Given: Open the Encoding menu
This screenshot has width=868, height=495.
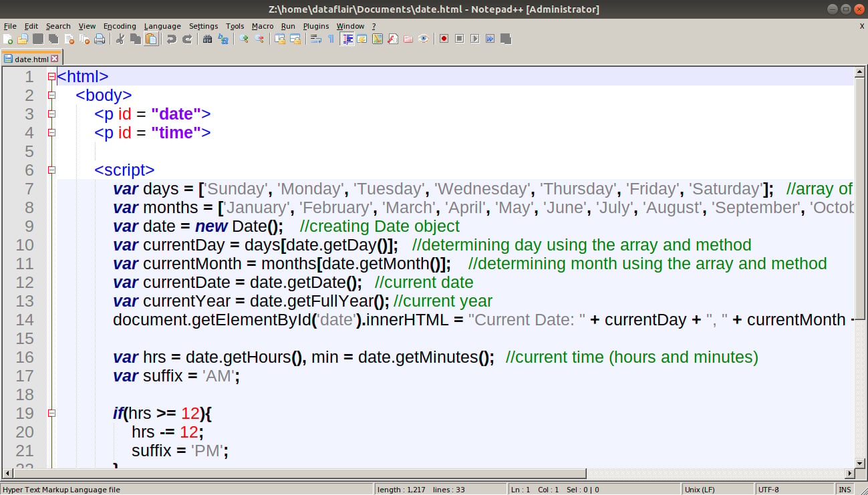Looking at the screenshot, I should pos(120,26).
